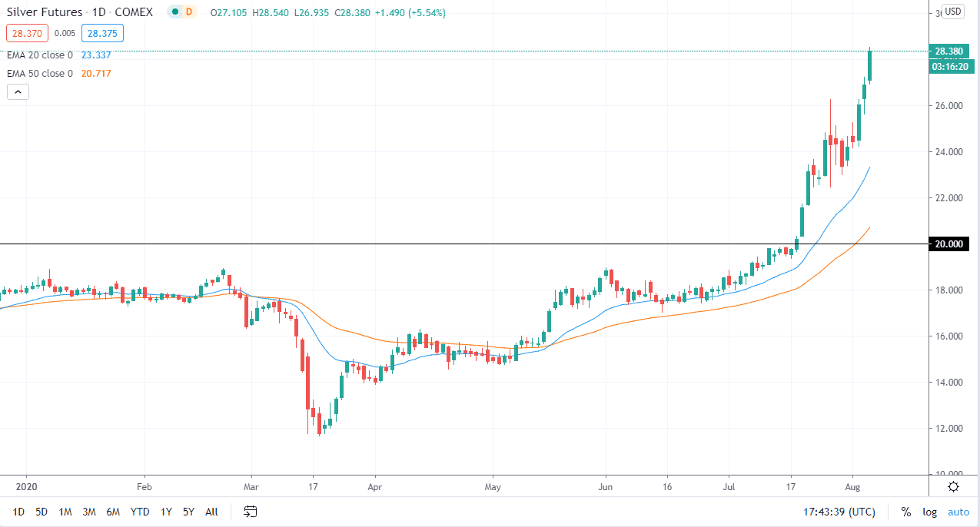Click the red 28.370 sell price button
Screen dimensions: 980x527
tap(27, 33)
